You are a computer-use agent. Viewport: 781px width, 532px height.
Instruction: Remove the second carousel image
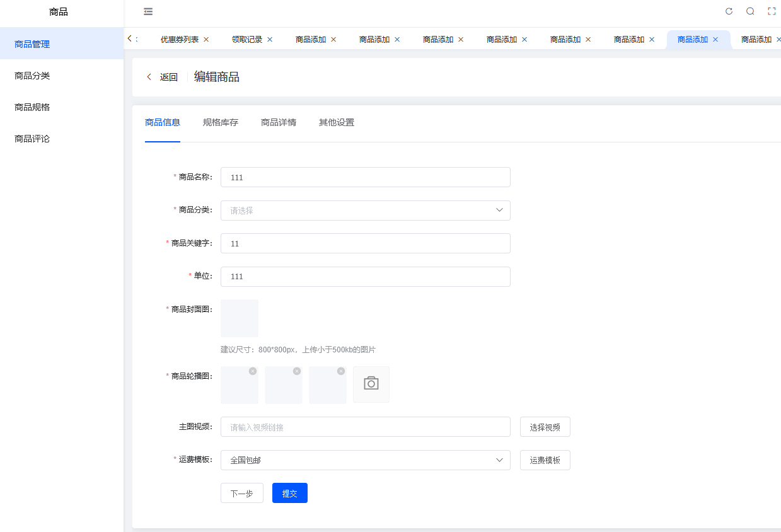coord(297,371)
